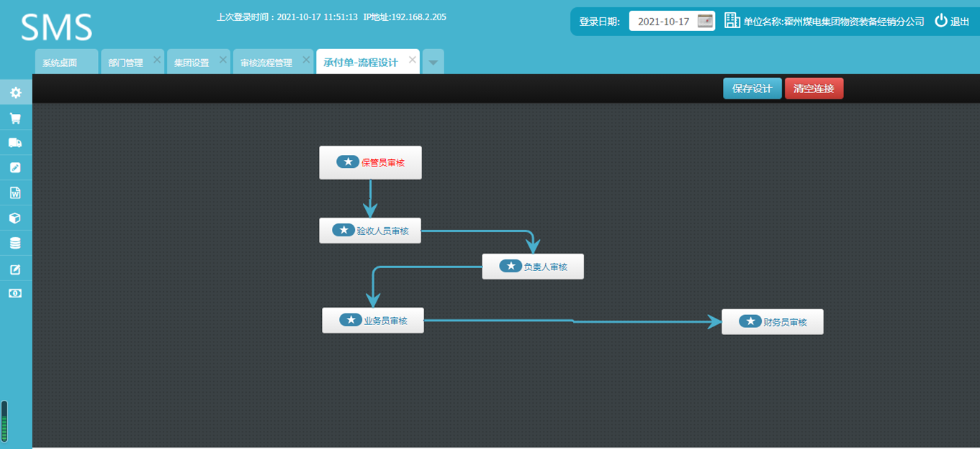
Task: Switch to the 系统桌面 tab
Action: coord(60,63)
